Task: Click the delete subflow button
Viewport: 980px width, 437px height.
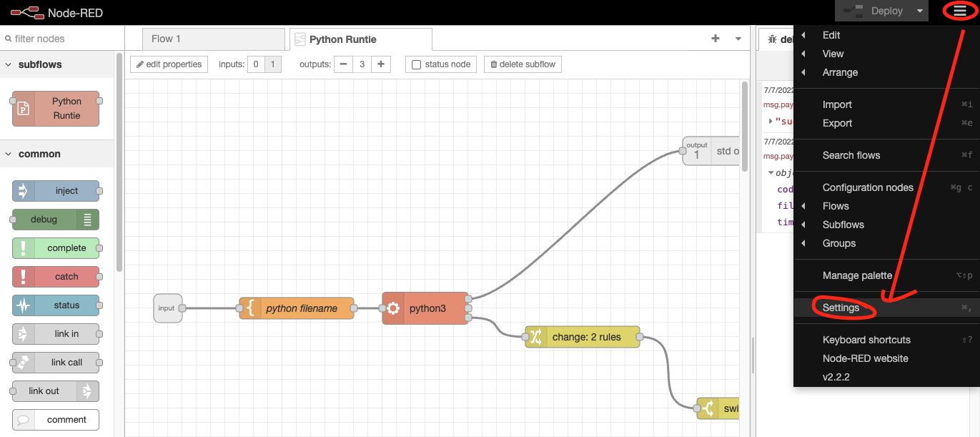Action: tap(523, 64)
